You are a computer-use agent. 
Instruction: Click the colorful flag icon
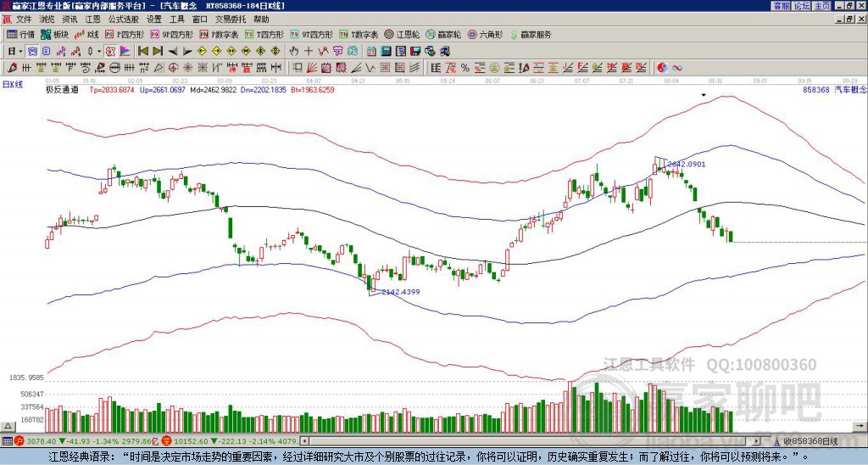[x=125, y=52]
